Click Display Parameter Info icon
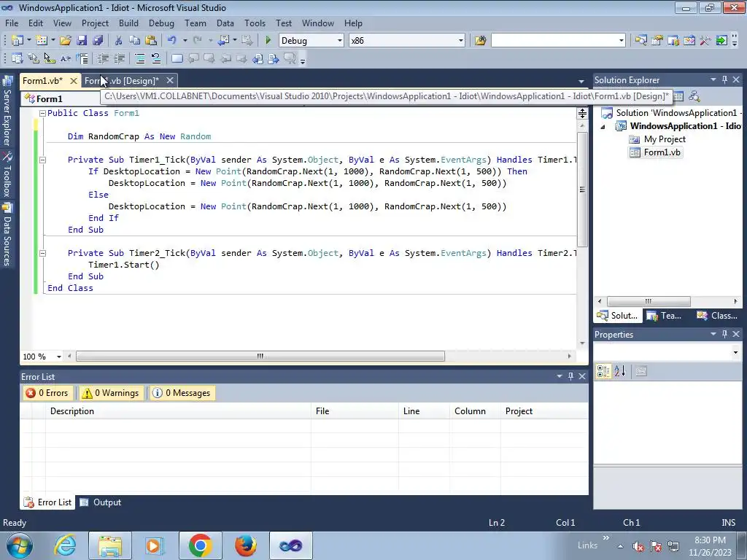The image size is (747, 560). (34, 58)
